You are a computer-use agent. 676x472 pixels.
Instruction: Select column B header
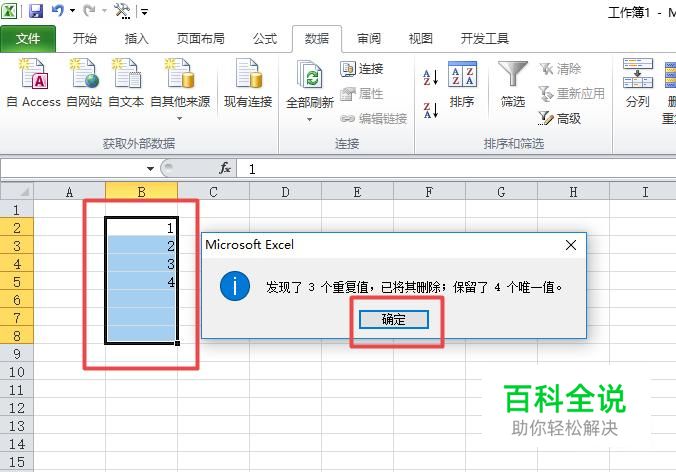141,192
